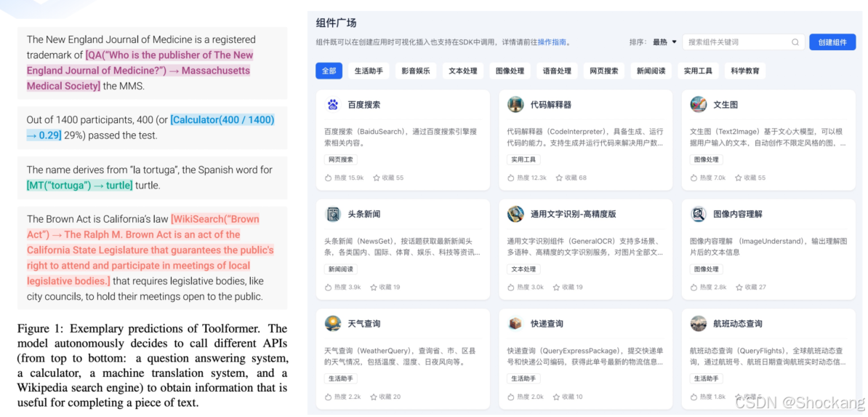
Task: Favorite 百度搜索 with 收藏 55 star
Action: coord(377,178)
